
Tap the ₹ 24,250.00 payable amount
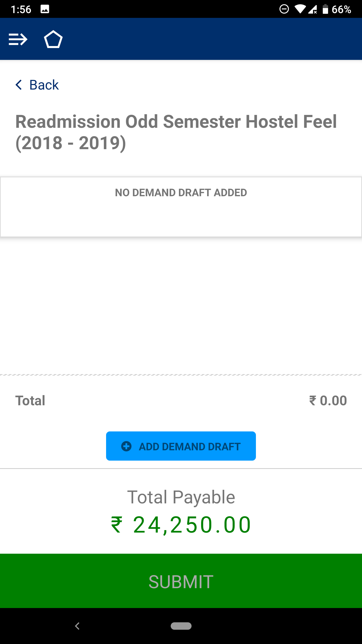(x=181, y=525)
